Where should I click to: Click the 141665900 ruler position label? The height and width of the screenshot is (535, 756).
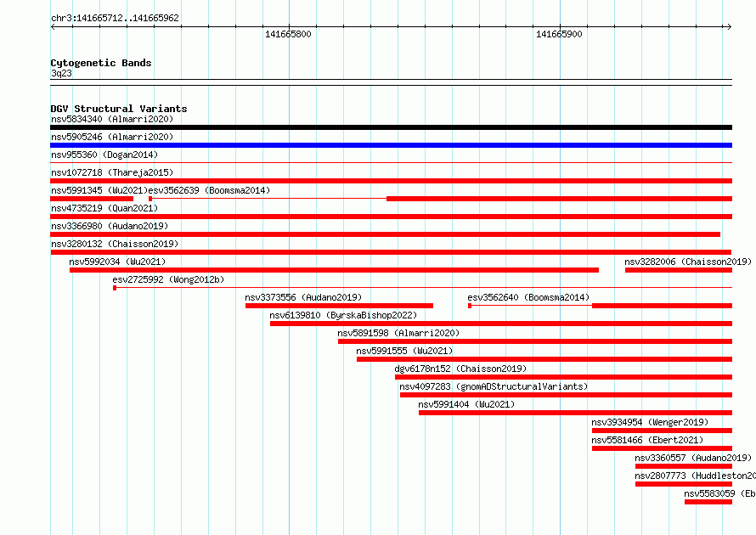point(559,34)
